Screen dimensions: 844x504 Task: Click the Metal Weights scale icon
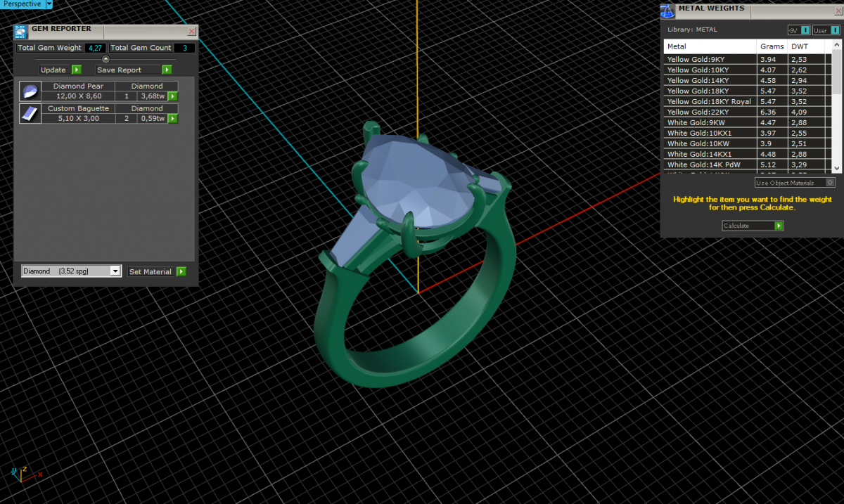pos(667,11)
